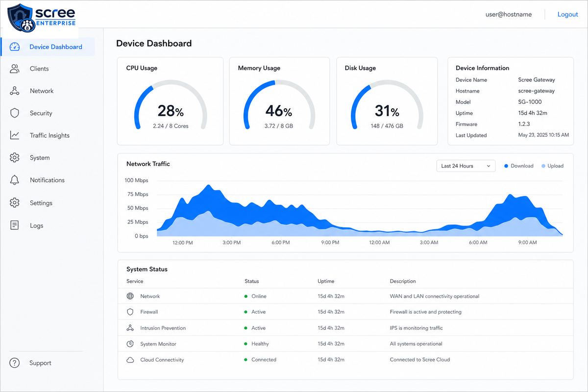Click the System Monitor service name
Image resolution: width=588 pixels, height=392 pixels.
coord(158,344)
